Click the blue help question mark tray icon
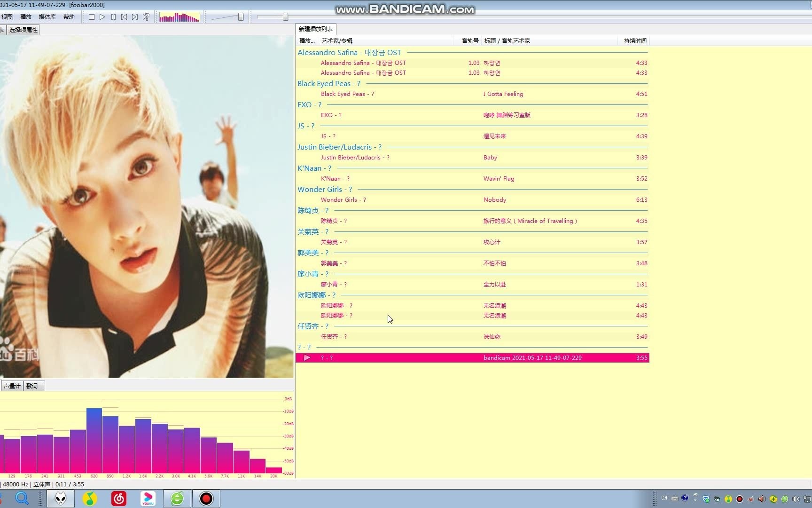Viewport: 812px width, 508px height. pyautogui.click(x=685, y=498)
